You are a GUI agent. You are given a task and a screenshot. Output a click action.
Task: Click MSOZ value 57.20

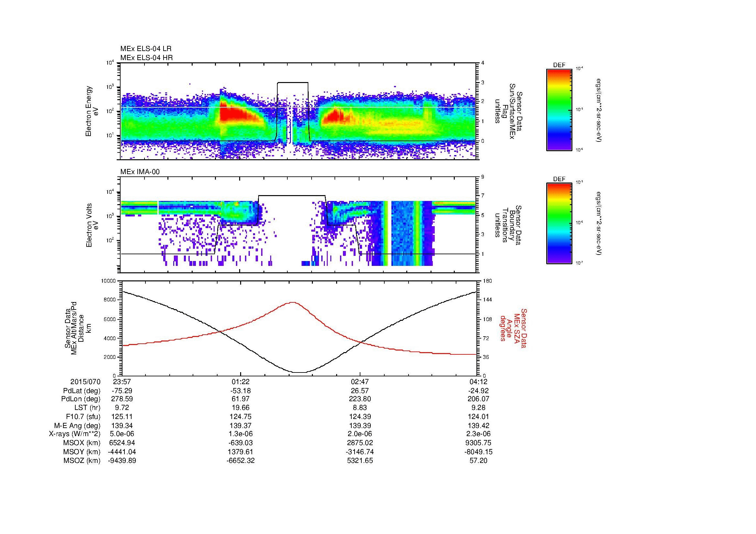point(479,461)
